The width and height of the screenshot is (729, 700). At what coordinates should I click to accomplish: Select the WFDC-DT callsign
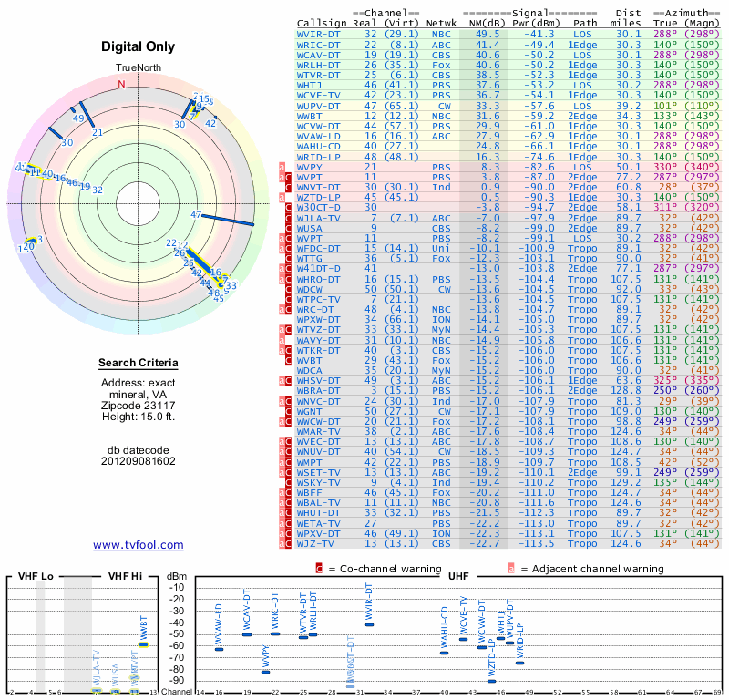pos(318,248)
